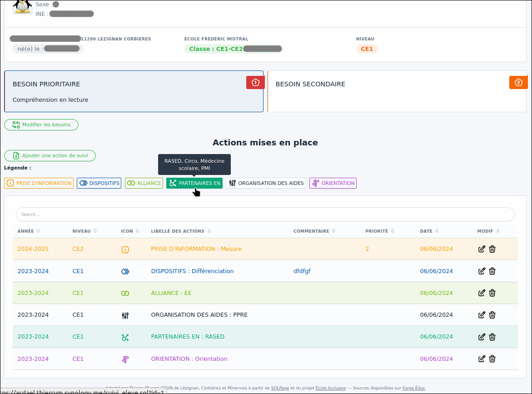Screen dimensions: 532x394
Task: Sort by LIBELLÉ DES ACTIONS column
Action: pyautogui.click(x=181, y=231)
